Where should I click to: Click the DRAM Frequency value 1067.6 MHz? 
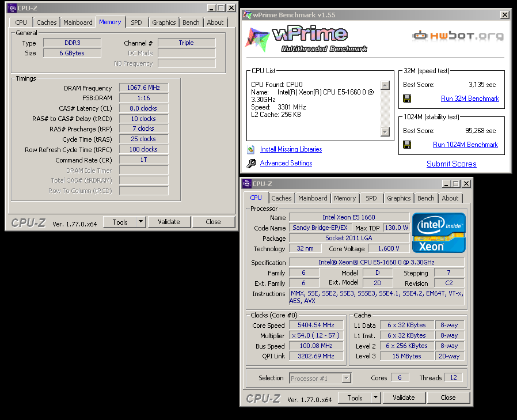[x=143, y=88]
